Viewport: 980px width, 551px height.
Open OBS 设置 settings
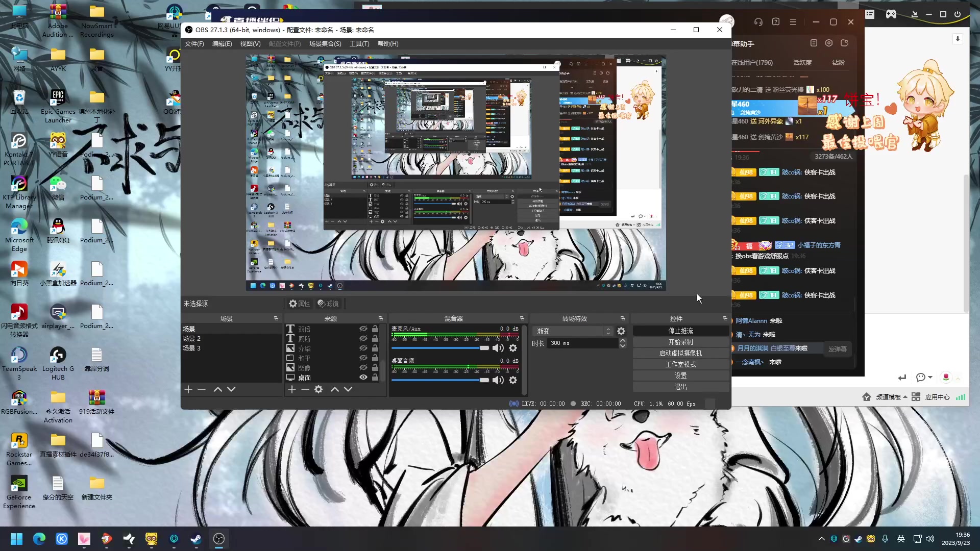pos(681,376)
